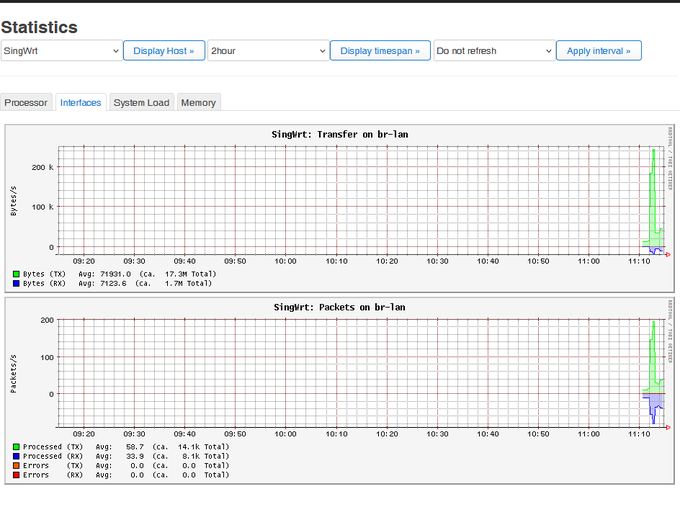The width and height of the screenshot is (680, 507).
Task: Open the System Load tab
Action: tap(141, 103)
